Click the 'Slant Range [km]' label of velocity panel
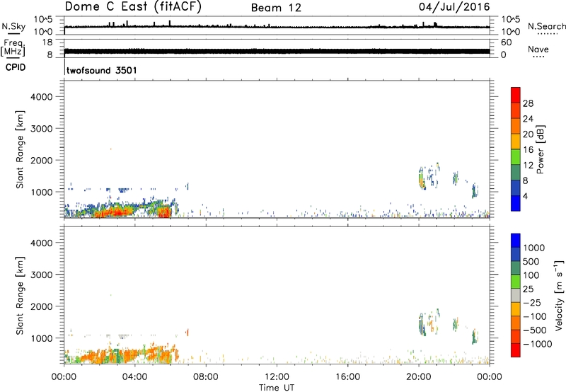The image size is (566, 392). point(20,296)
